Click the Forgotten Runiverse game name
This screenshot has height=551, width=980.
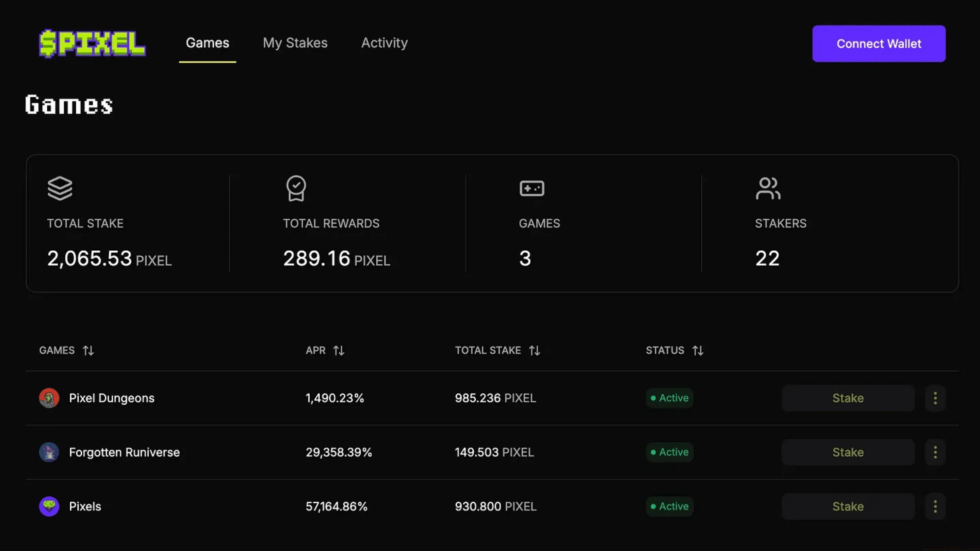[x=124, y=452]
